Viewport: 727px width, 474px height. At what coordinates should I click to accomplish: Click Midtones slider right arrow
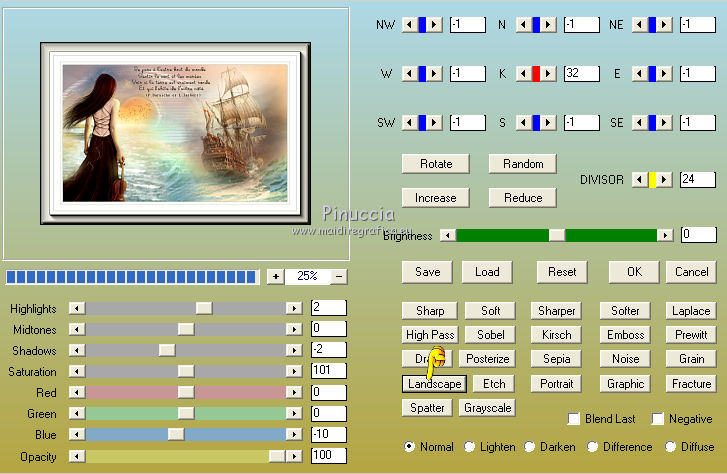tap(294, 329)
